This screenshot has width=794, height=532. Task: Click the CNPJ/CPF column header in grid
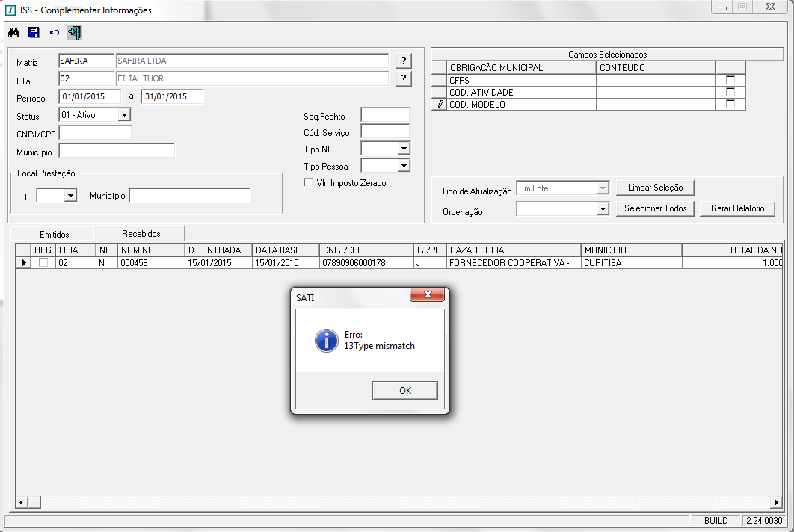point(366,250)
